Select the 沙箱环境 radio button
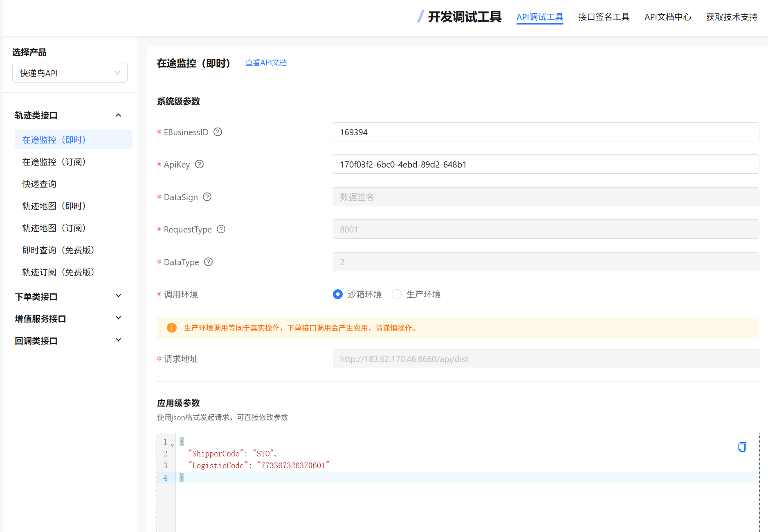Viewport: 768px width, 532px height. (338, 294)
